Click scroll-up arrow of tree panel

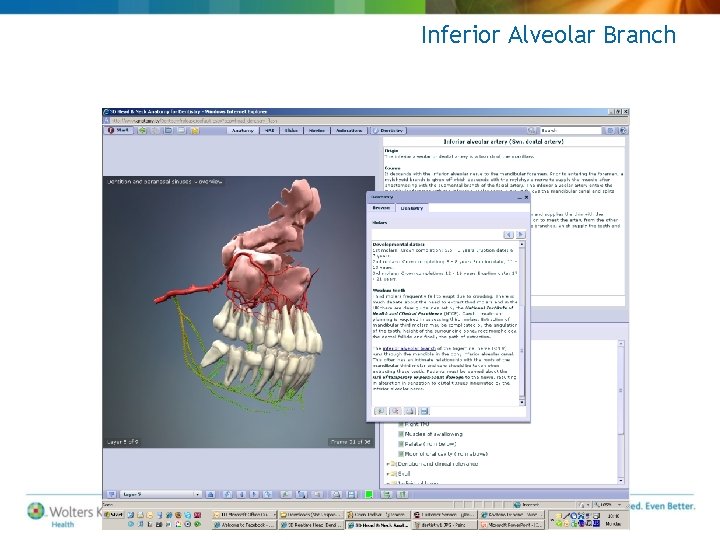(621, 343)
